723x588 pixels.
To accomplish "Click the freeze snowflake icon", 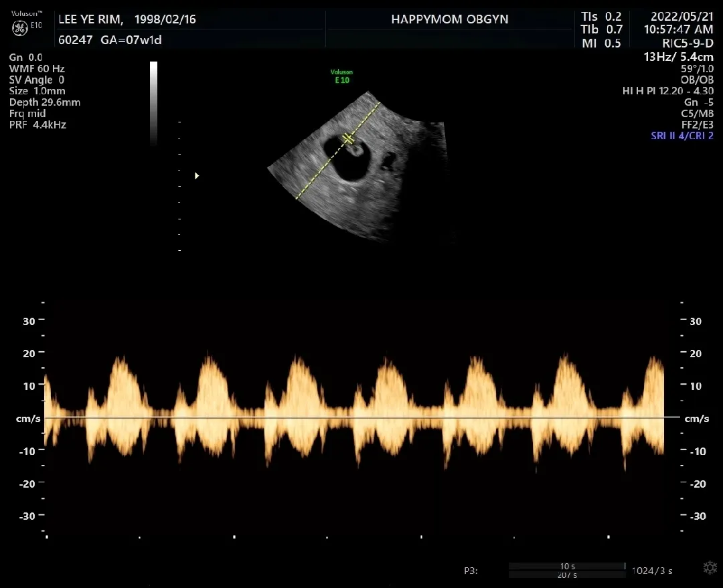I will (x=710, y=568).
